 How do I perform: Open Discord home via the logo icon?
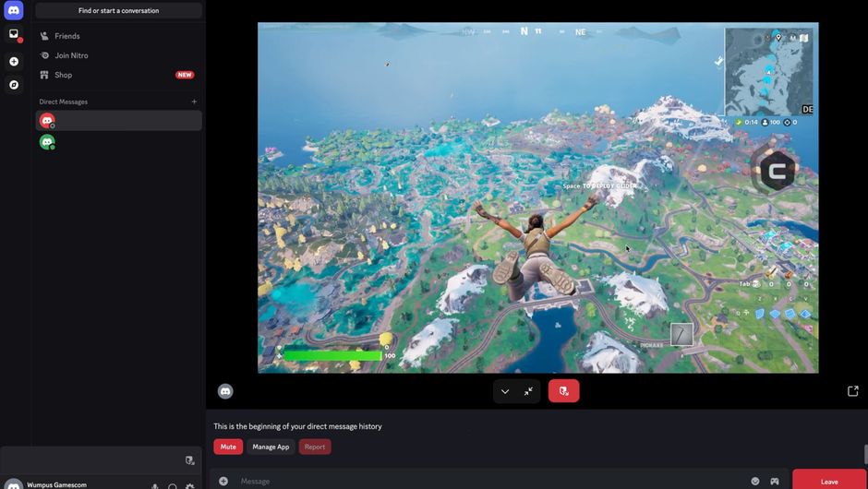click(13, 10)
